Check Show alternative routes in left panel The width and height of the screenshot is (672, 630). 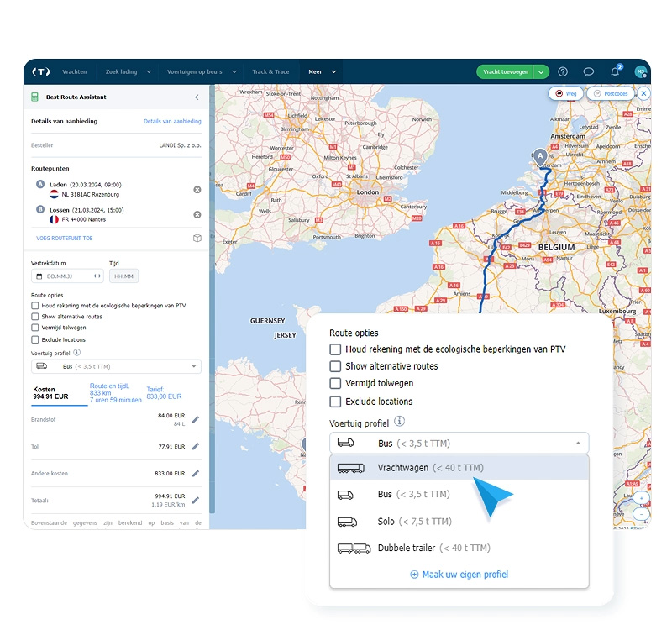click(35, 317)
